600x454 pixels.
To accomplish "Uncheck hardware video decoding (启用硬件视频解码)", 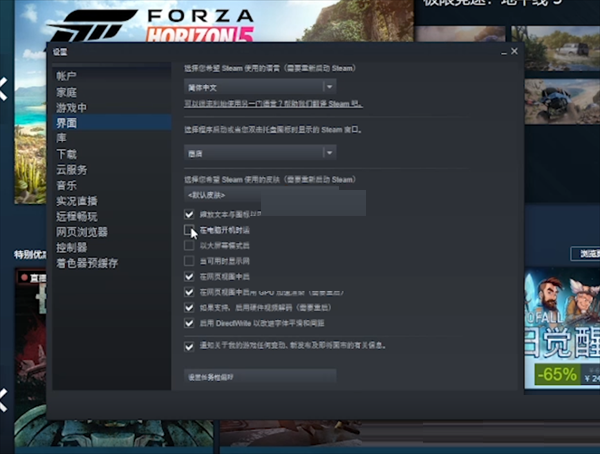I will [x=190, y=308].
